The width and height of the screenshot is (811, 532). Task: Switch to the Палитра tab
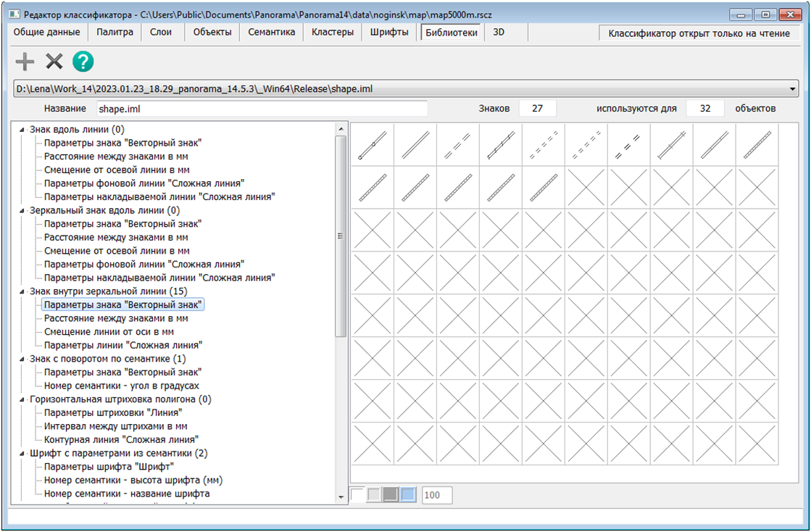(x=115, y=33)
